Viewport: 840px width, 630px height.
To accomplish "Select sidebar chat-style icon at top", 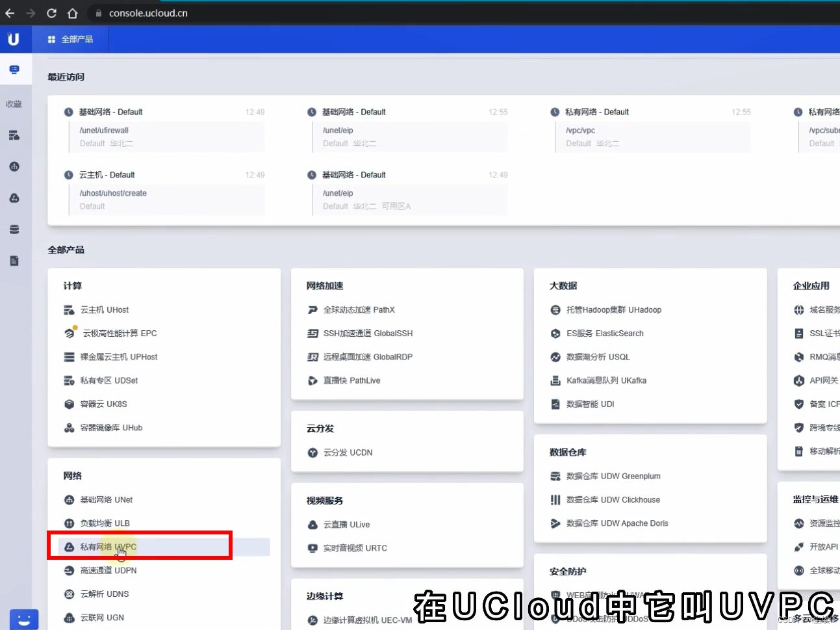I will [14, 70].
